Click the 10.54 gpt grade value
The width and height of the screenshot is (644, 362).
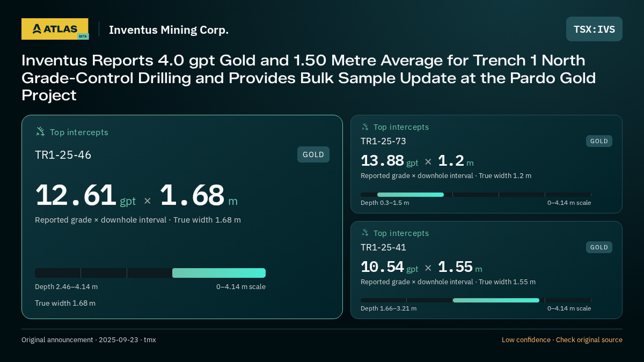click(x=389, y=267)
